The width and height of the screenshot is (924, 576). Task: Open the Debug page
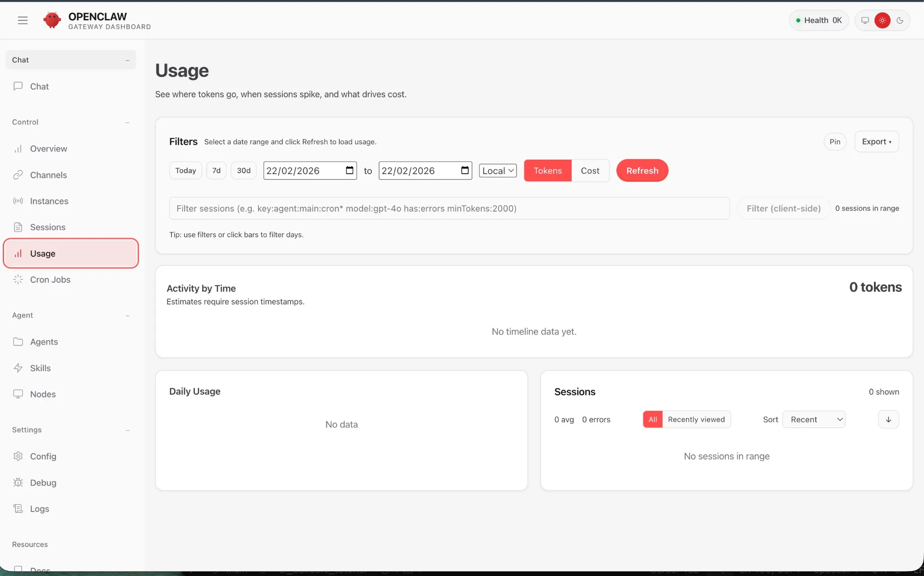pyautogui.click(x=71, y=483)
